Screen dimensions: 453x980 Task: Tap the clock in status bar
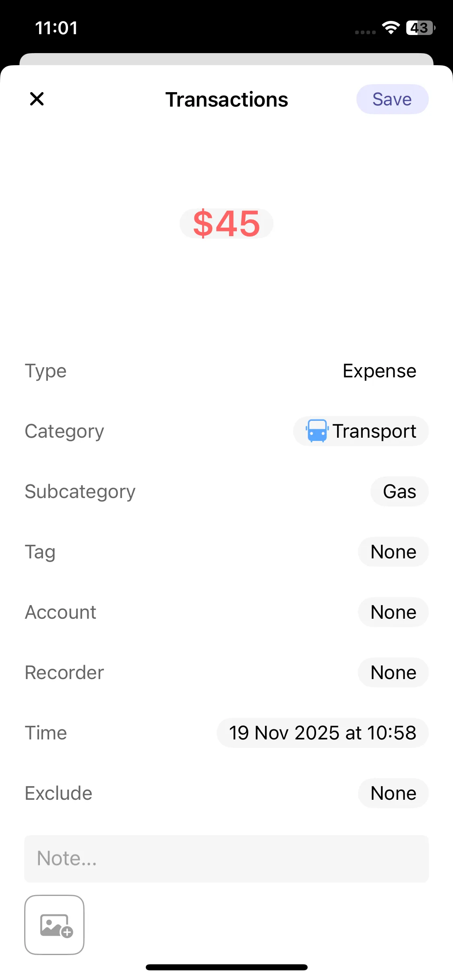click(x=56, y=28)
